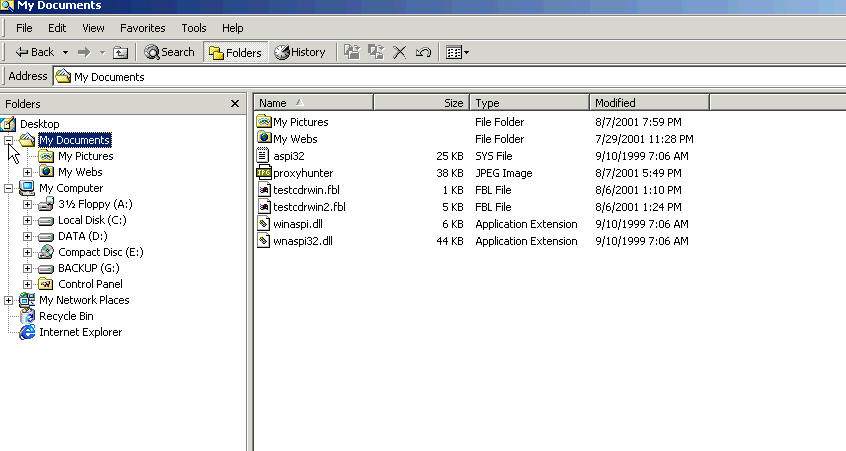Screen dimensions: 846x451
Task: Select the file name text 'wnaspi32.dll'
Action: pos(303,241)
